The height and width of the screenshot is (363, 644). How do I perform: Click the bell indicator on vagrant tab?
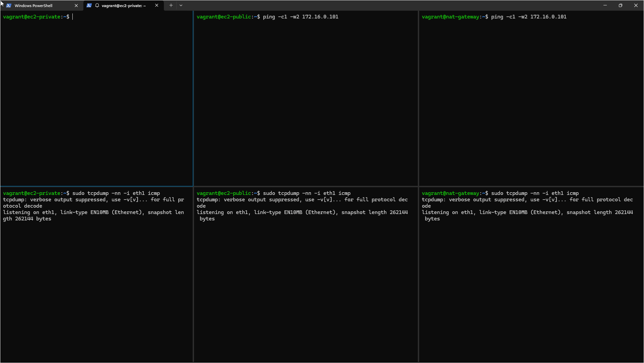[97, 5]
